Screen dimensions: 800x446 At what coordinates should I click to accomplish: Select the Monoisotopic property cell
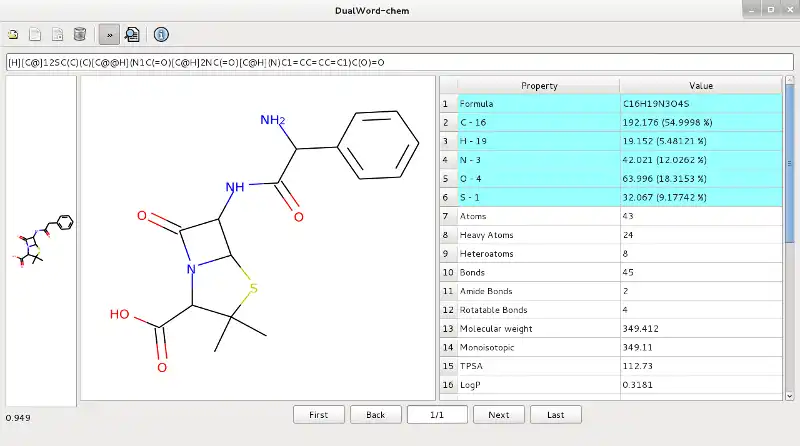[539, 347]
